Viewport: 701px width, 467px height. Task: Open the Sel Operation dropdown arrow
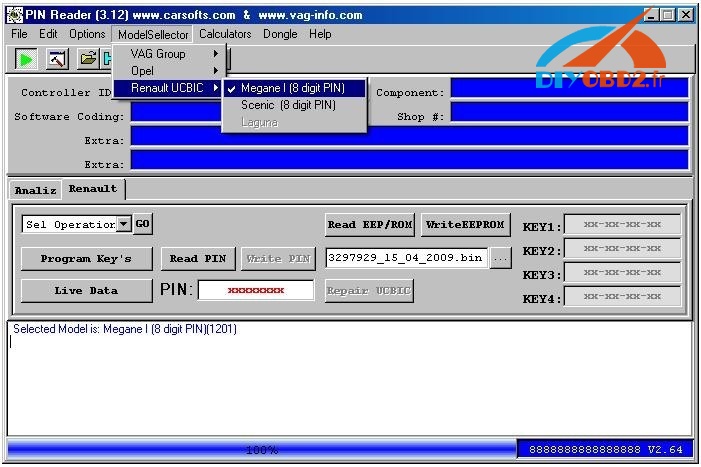[x=123, y=224]
